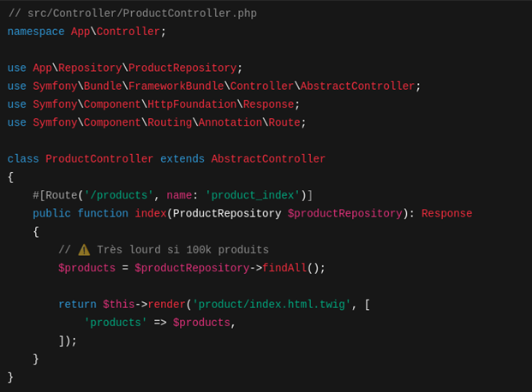Click the Response return type
The height and width of the screenshot is (392, 532).
click(x=446, y=213)
